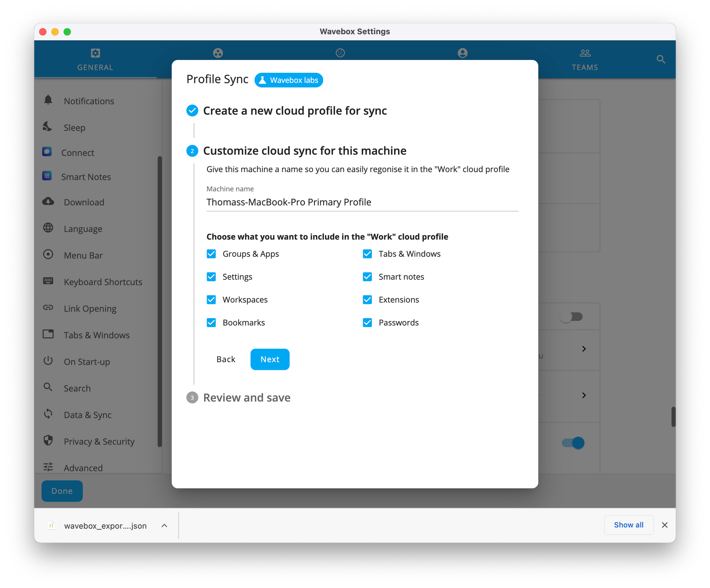710x588 pixels.
Task: Select the Sleep moon icon
Action: coord(48,127)
